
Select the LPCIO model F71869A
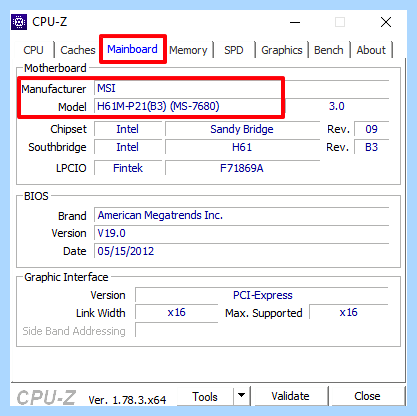[242, 168]
